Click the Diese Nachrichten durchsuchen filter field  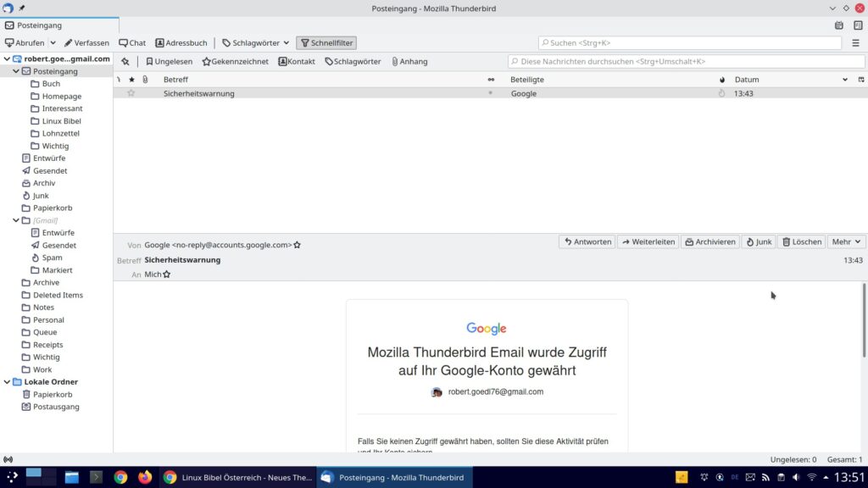click(687, 61)
